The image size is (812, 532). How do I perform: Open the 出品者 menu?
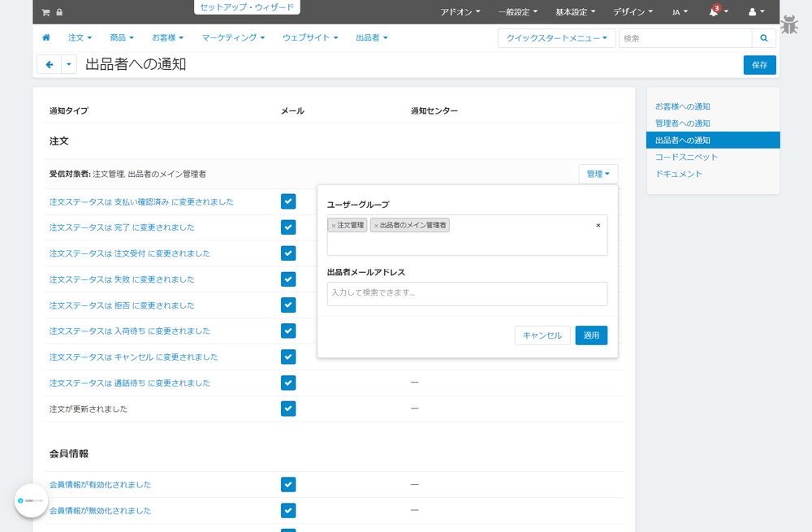click(x=372, y=37)
